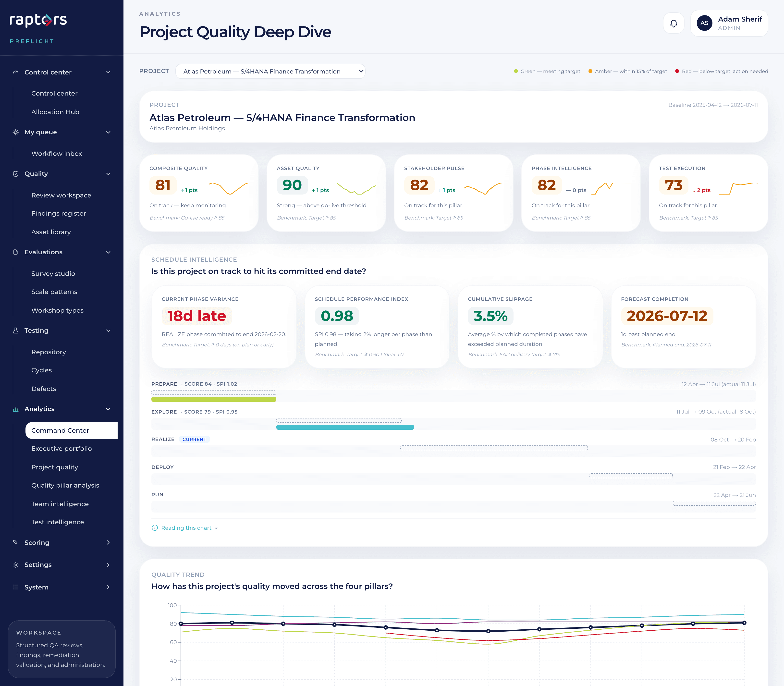This screenshot has width=784, height=686.
Task: Collapse the Quality section chevron
Action: (108, 174)
